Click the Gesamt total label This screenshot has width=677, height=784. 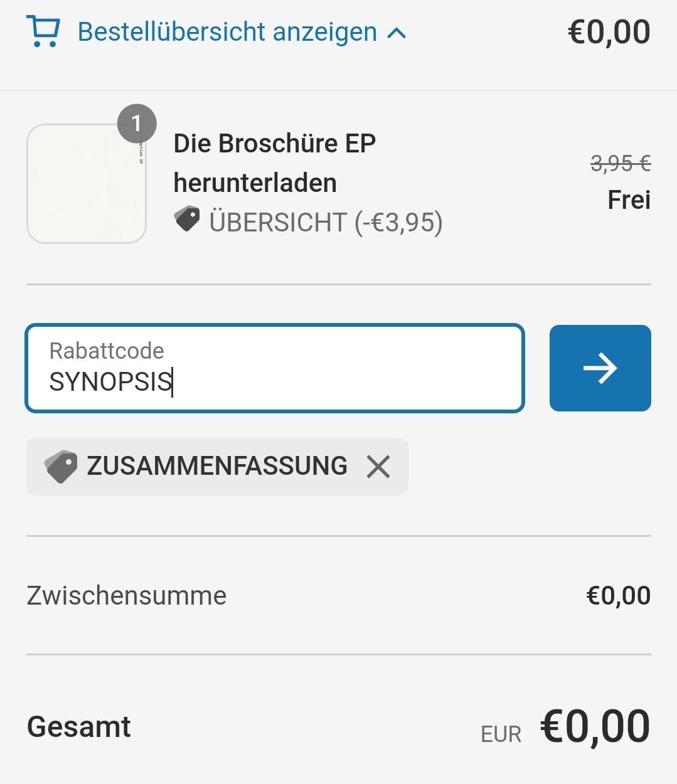click(x=79, y=727)
